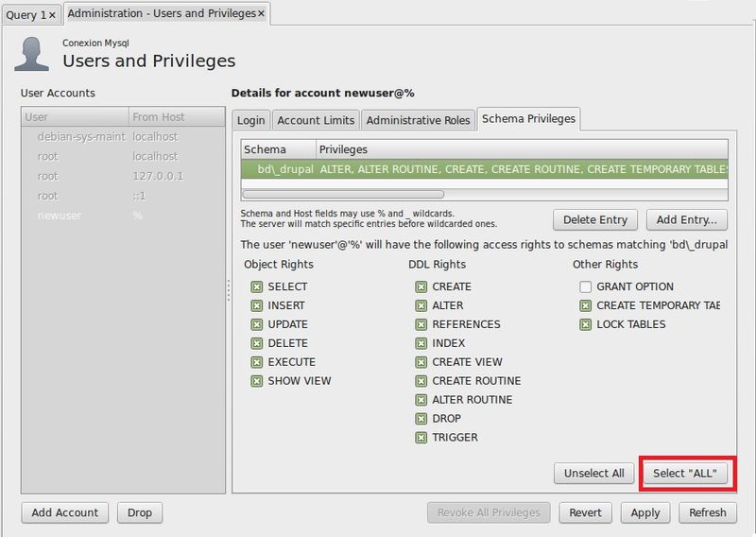Click the Add Entry... button
756x537 pixels.
(x=687, y=220)
